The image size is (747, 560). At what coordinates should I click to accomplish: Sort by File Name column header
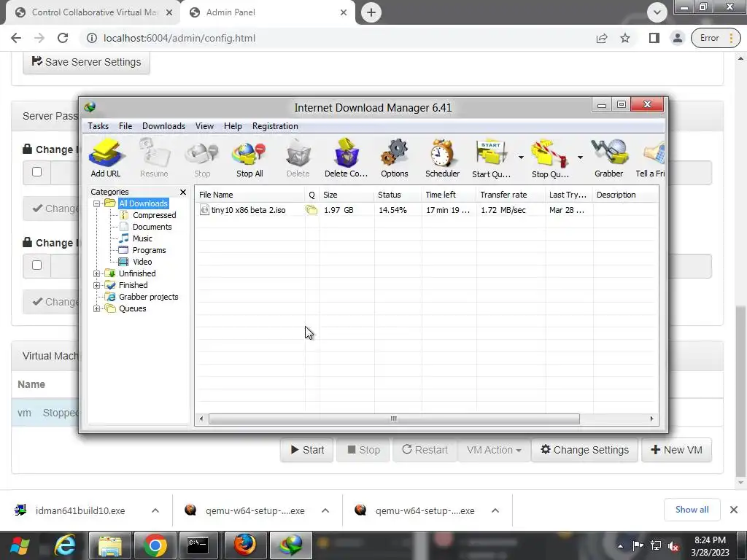tap(250, 195)
